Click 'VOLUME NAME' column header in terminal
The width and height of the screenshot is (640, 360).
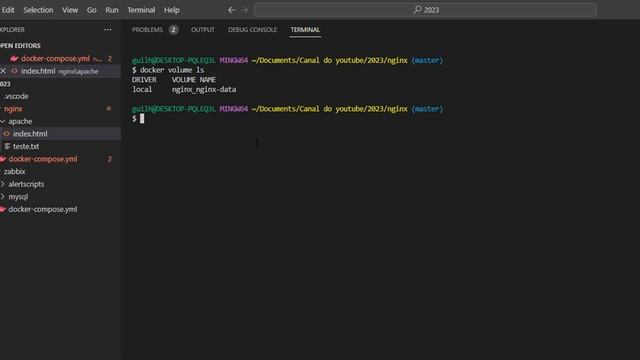pos(193,80)
